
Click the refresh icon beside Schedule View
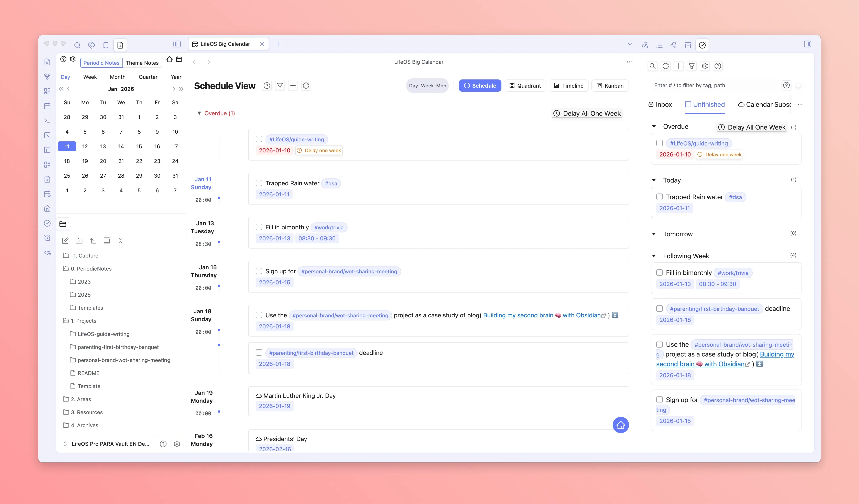tap(306, 86)
